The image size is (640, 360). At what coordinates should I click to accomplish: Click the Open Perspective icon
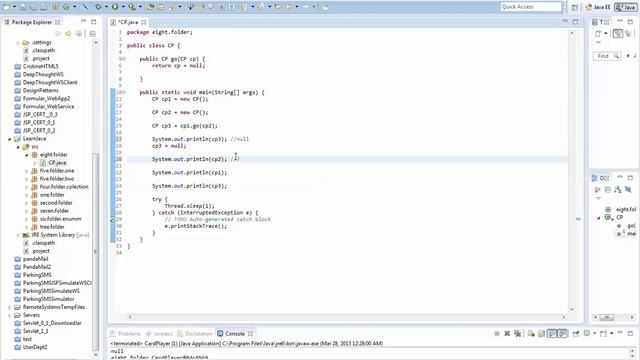(575, 7)
